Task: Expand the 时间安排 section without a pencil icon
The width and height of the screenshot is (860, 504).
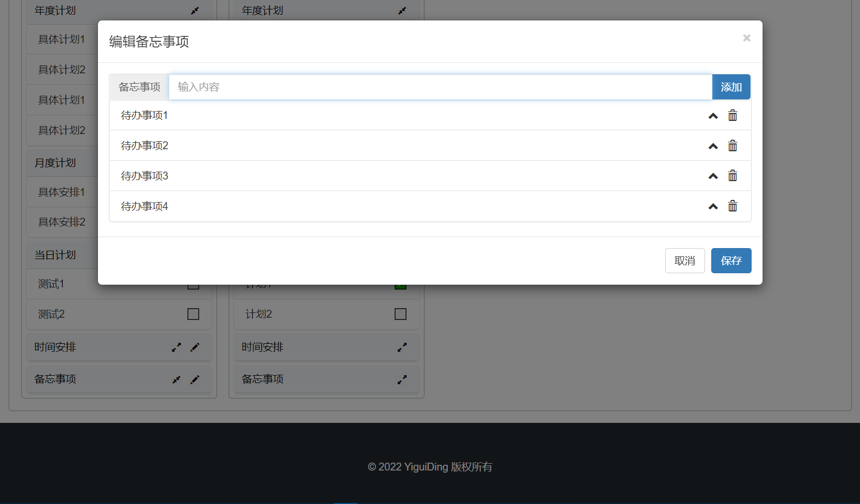Action: tap(402, 348)
